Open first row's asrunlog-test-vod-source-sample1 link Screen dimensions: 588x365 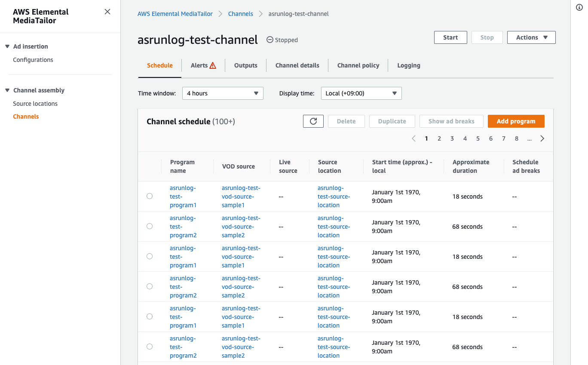(x=241, y=196)
